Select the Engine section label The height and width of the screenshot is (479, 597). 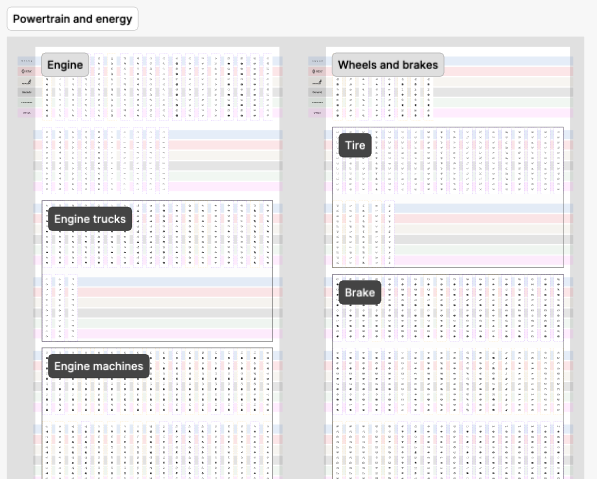[x=65, y=65]
